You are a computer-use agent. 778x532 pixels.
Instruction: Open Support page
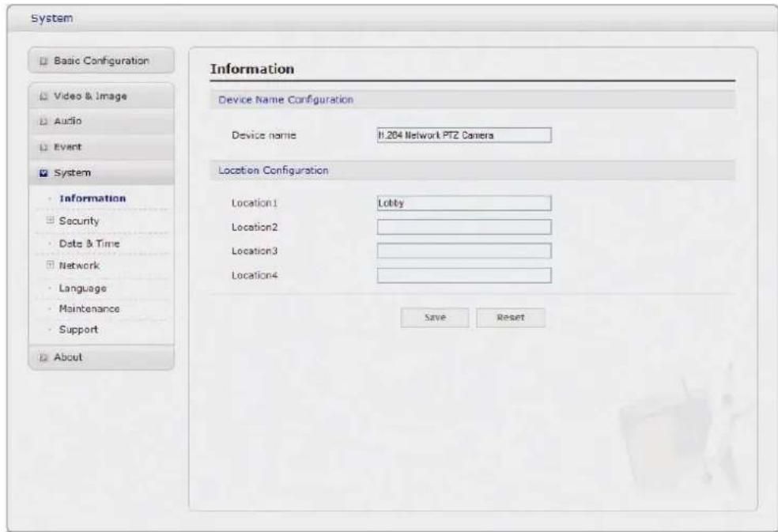click(x=78, y=330)
